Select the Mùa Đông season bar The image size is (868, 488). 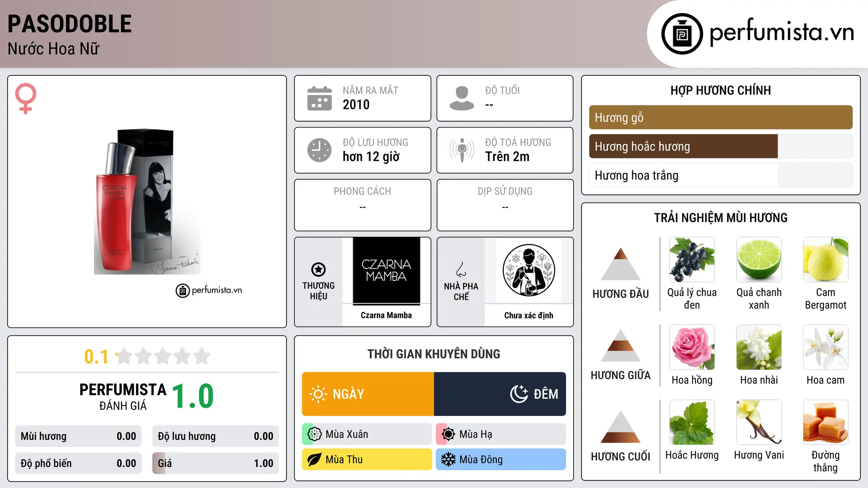[501, 460]
